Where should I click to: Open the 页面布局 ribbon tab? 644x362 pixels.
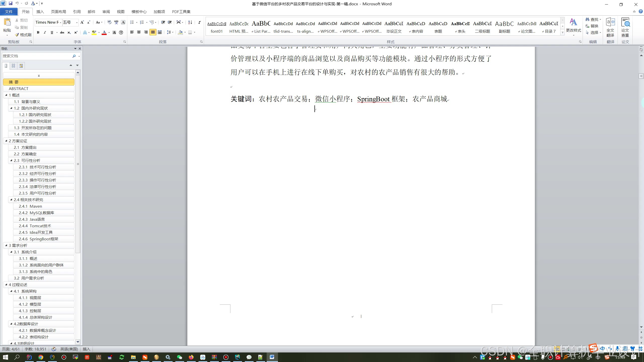[58, 12]
